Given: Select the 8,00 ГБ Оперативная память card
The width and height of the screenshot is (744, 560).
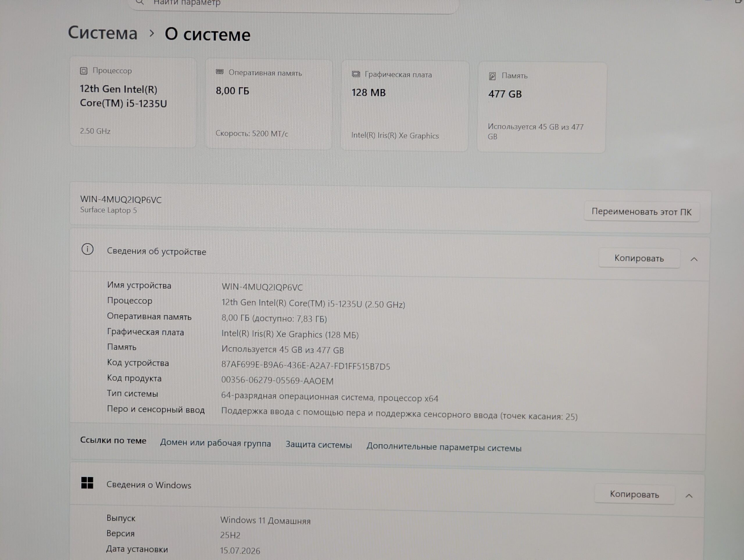Looking at the screenshot, I should (x=269, y=104).
